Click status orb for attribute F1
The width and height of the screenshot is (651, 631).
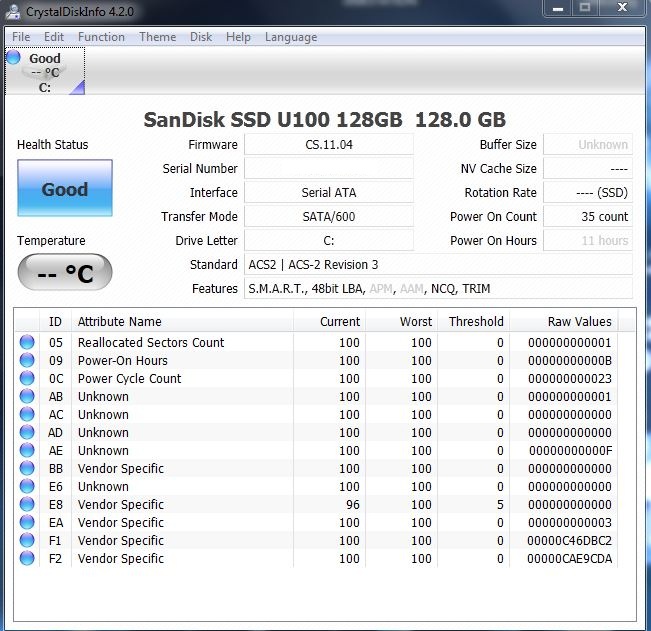pos(27,540)
